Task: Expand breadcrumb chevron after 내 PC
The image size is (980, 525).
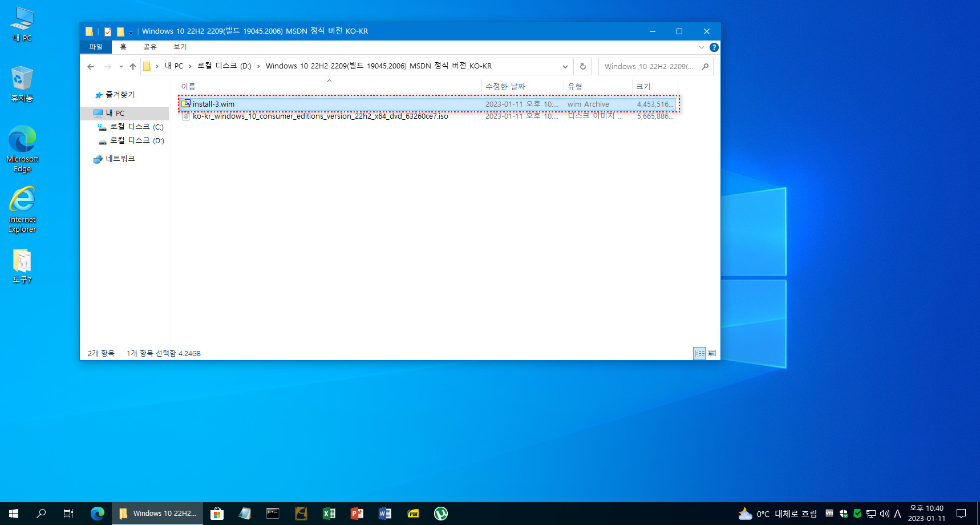Action: click(x=190, y=66)
